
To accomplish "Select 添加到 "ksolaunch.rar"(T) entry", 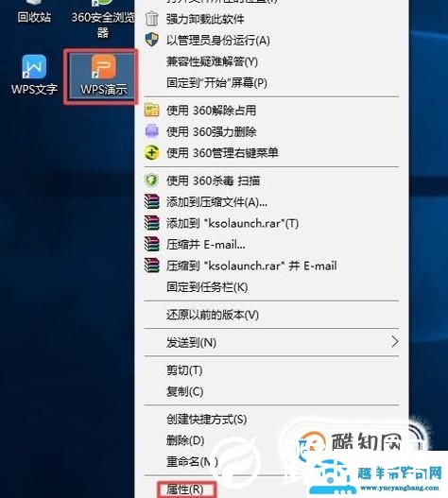I will [x=233, y=223].
